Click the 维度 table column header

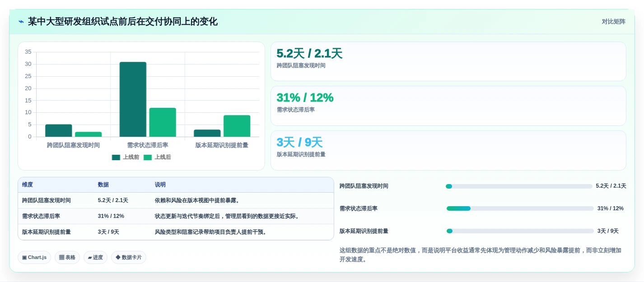coord(28,185)
